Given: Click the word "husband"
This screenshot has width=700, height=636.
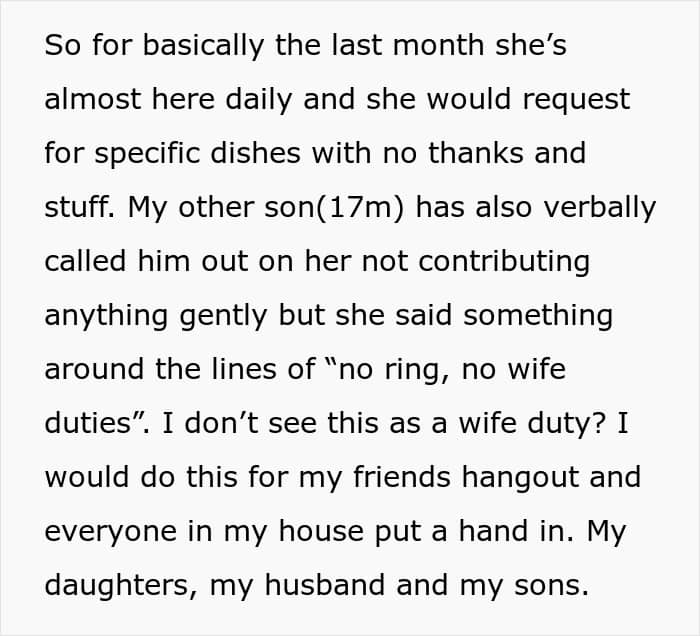Looking at the screenshot, I should [x=325, y=585].
